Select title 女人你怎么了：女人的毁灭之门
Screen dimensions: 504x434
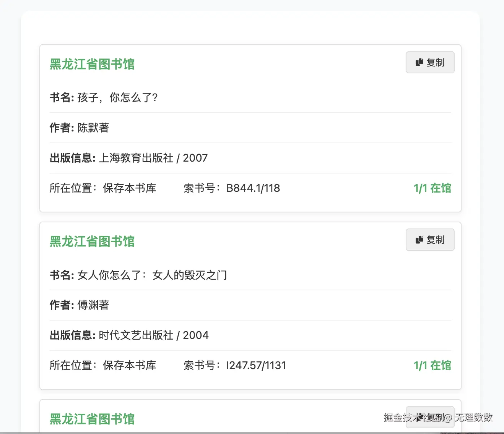tap(152, 275)
